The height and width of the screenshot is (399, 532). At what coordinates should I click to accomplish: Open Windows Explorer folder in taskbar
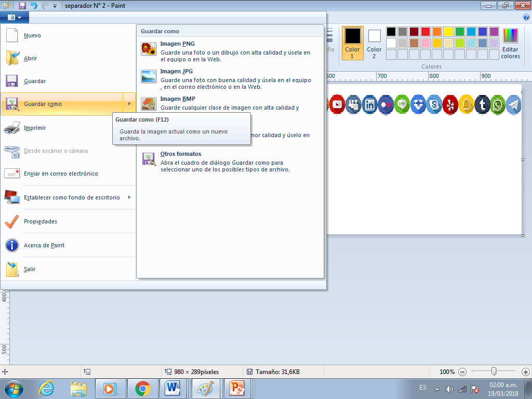click(78, 389)
